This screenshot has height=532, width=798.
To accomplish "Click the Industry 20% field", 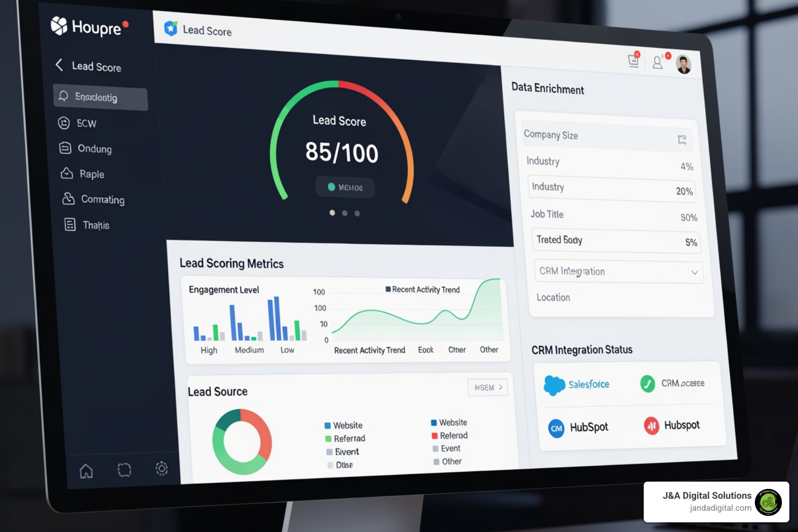I will point(611,189).
